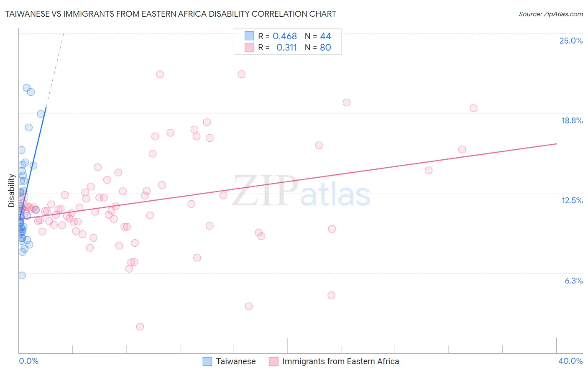Click the blue swatch beside R = 0.468
Image resolution: width=588 pixels, height=373 pixels.
249,36
